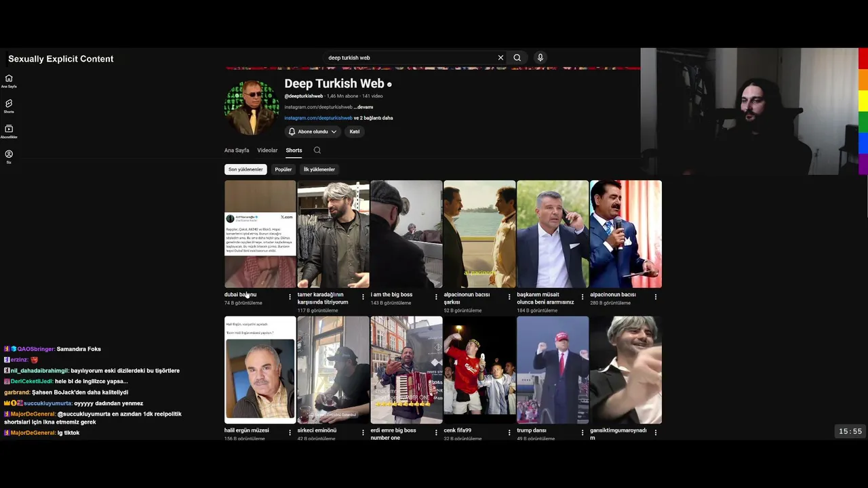Screen dimensions: 868x488
Task: Click chat username QAOSbringer
Action: [35, 349]
